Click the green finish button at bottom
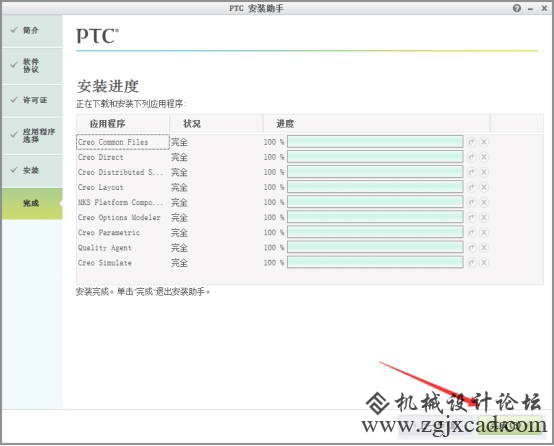 [x=509, y=426]
